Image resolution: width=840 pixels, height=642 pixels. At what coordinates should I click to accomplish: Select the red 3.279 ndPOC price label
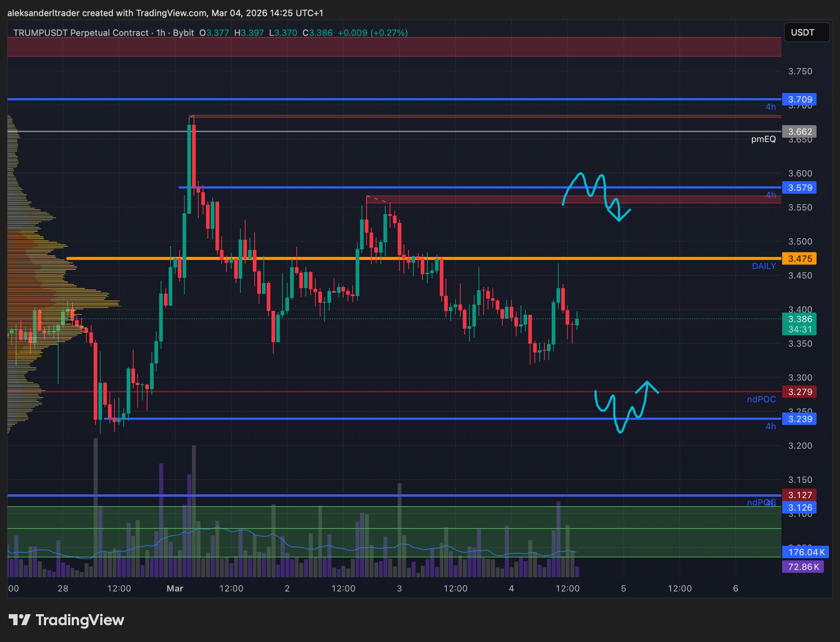coord(799,392)
